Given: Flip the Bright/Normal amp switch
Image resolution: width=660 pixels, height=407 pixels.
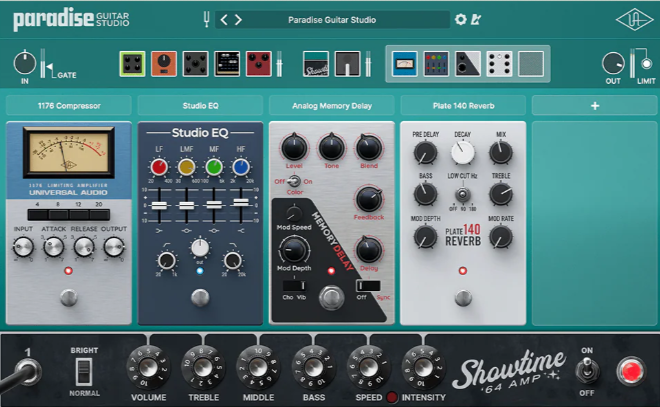Looking at the screenshot, I should coord(84,372).
